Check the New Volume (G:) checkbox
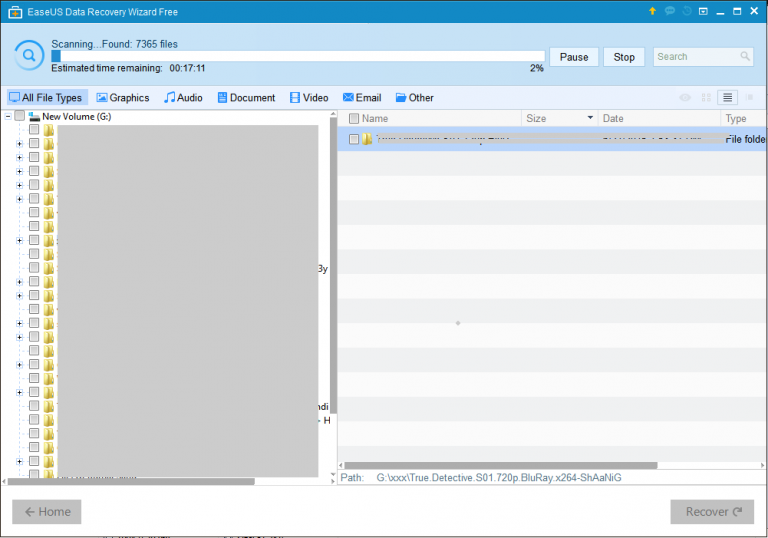768x538 pixels. coord(20,116)
